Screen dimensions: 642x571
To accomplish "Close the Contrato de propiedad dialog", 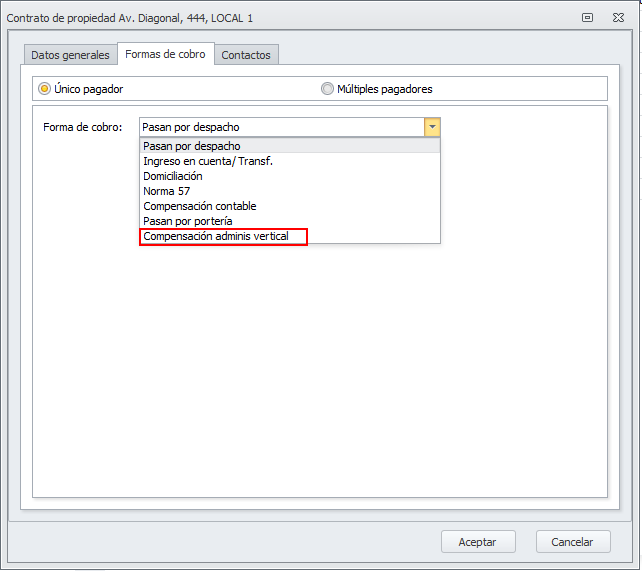I will tap(617, 17).
